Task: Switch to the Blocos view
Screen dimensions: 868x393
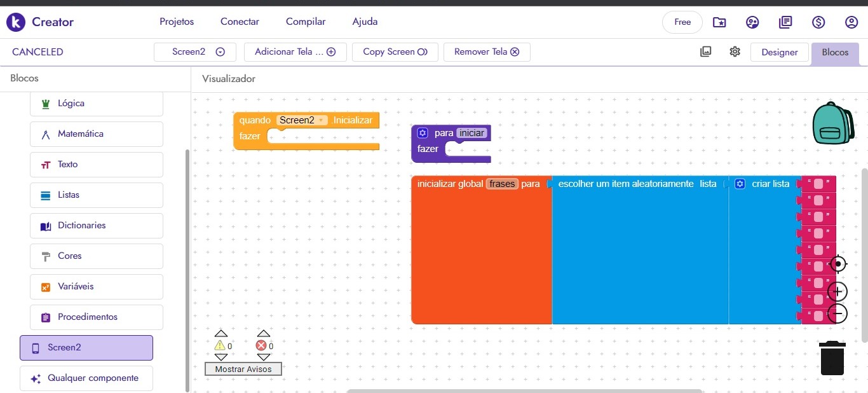Action: coord(835,52)
